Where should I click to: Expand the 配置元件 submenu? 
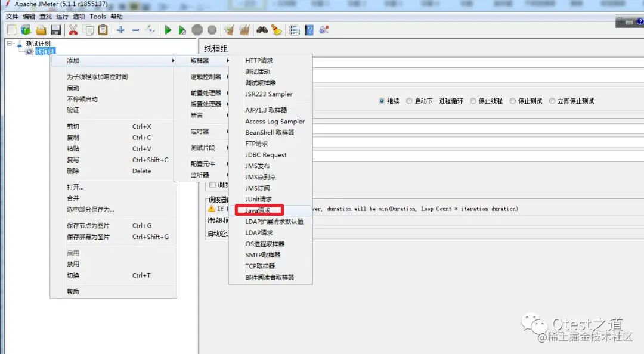pos(202,163)
